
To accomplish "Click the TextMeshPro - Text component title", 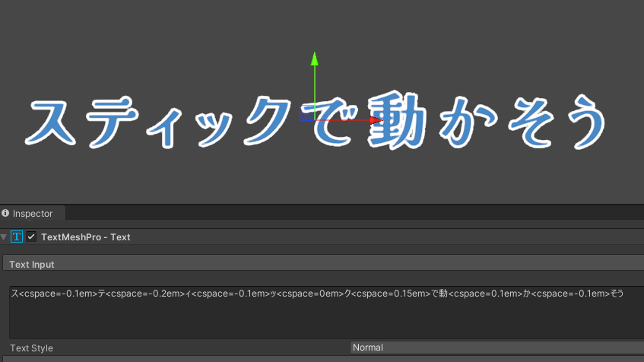I will point(86,237).
